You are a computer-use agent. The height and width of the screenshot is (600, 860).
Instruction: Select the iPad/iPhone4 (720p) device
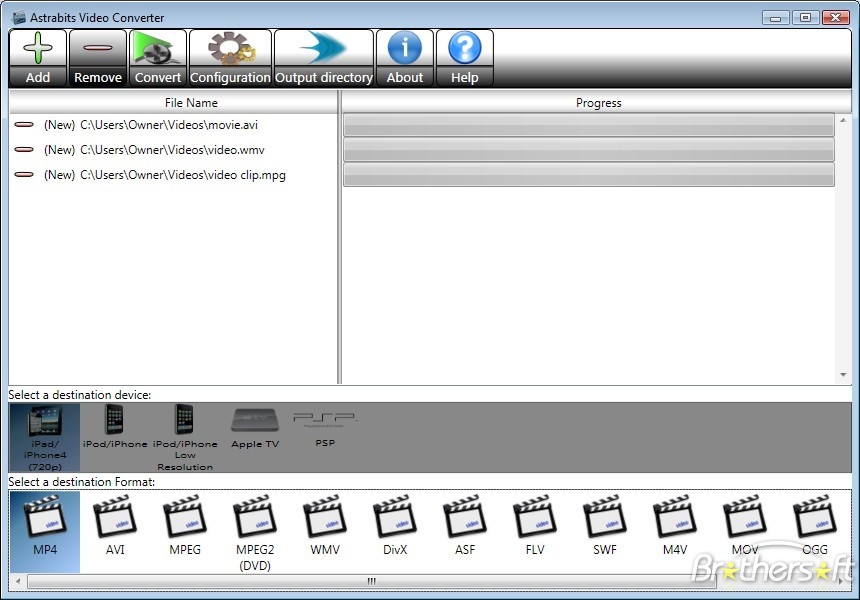45,438
